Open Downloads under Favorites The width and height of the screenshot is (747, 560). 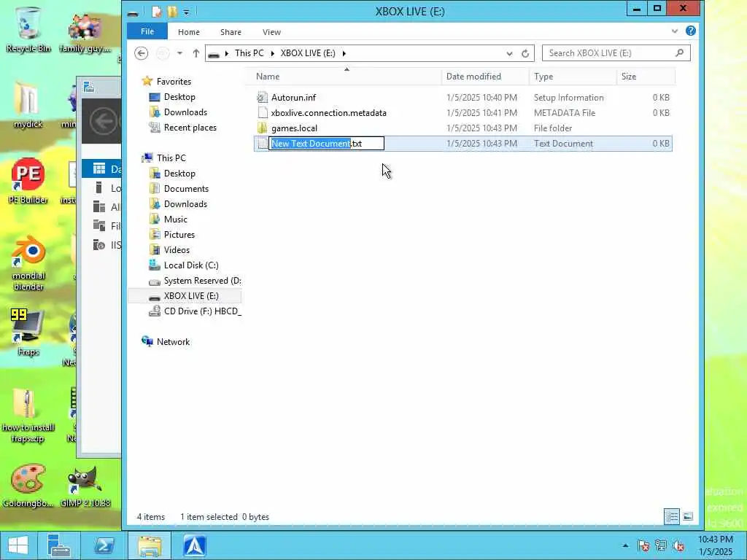[185, 112]
